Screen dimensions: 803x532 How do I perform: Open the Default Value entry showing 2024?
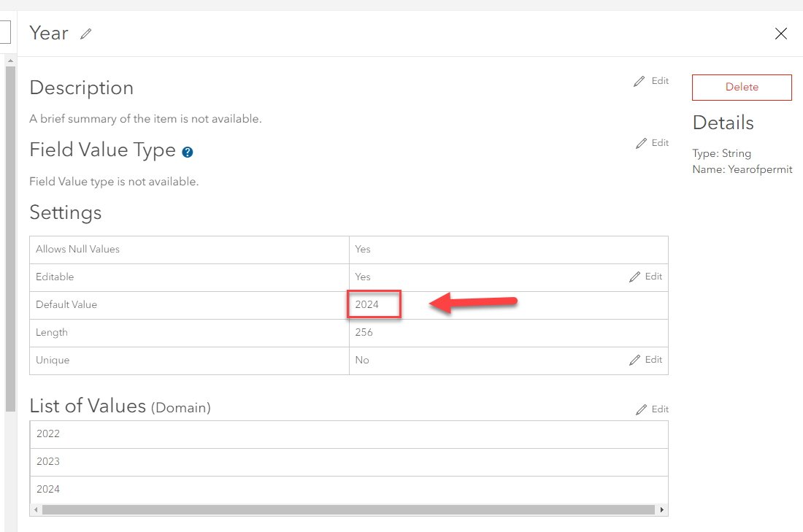[x=374, y=304]
